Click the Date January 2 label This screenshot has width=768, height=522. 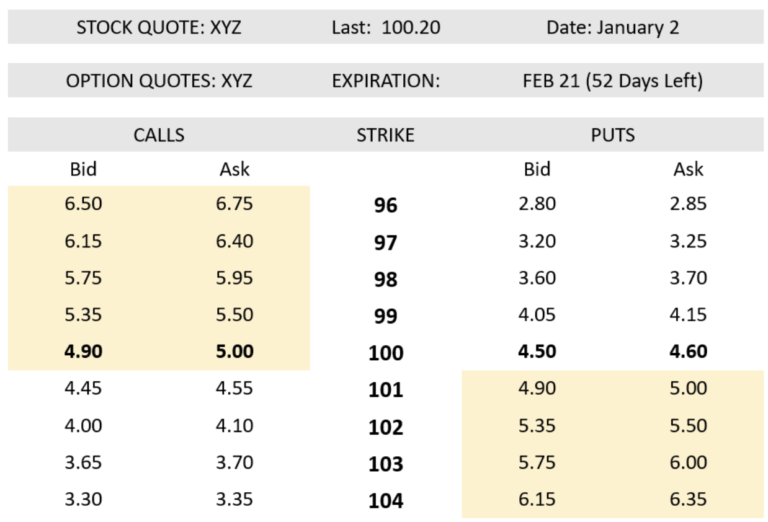pyautogui.click(x=613, y=27)
